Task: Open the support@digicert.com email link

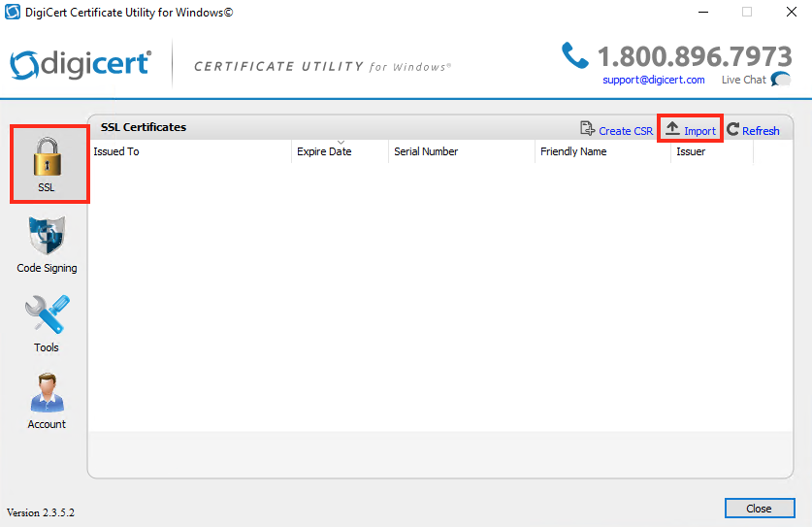Action: 653,80
